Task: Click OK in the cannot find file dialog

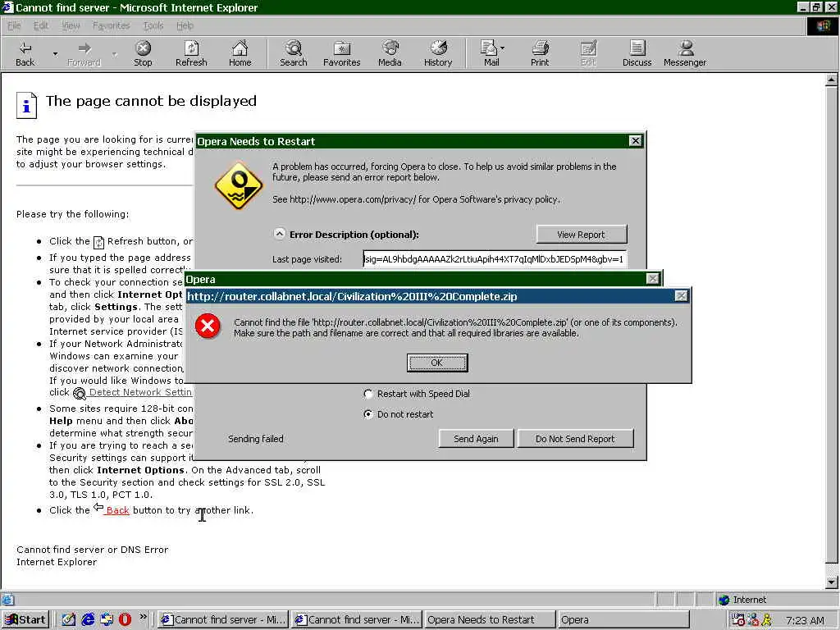Action: coord(437,363)
